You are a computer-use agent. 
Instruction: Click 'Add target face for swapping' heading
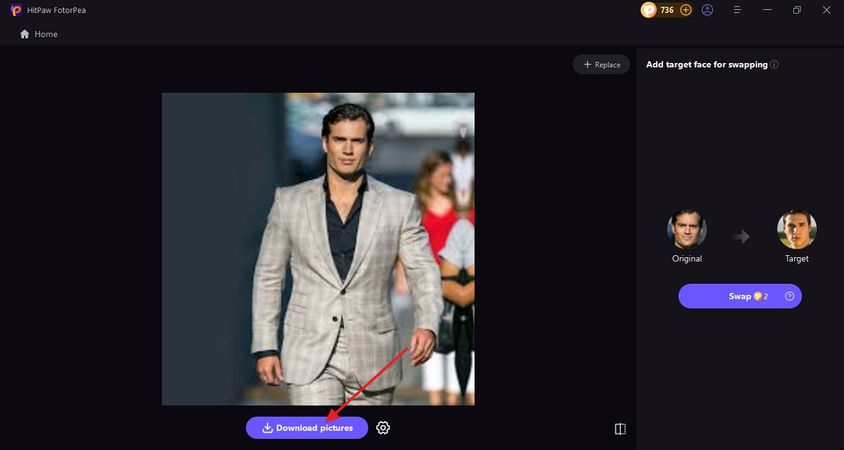coord(707,65)
